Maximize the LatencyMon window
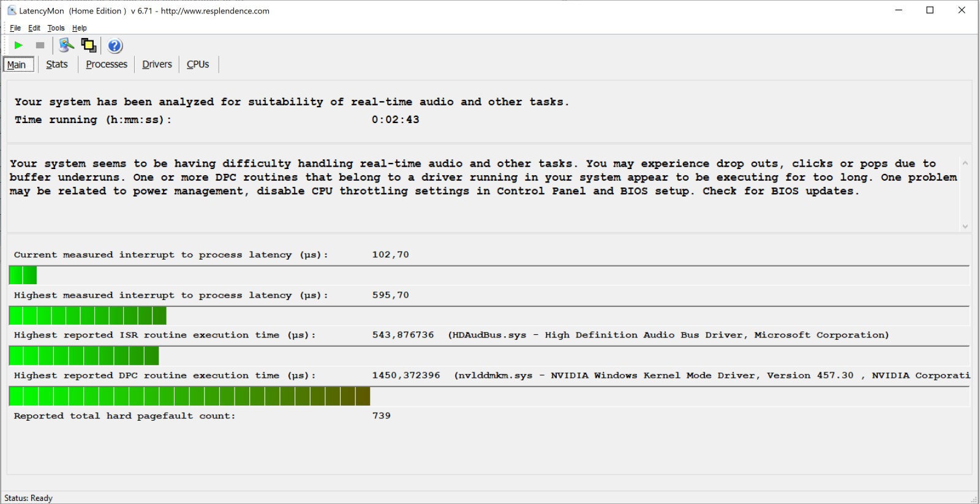The height and width of the screenshot is (504, 980). [930, 10]
